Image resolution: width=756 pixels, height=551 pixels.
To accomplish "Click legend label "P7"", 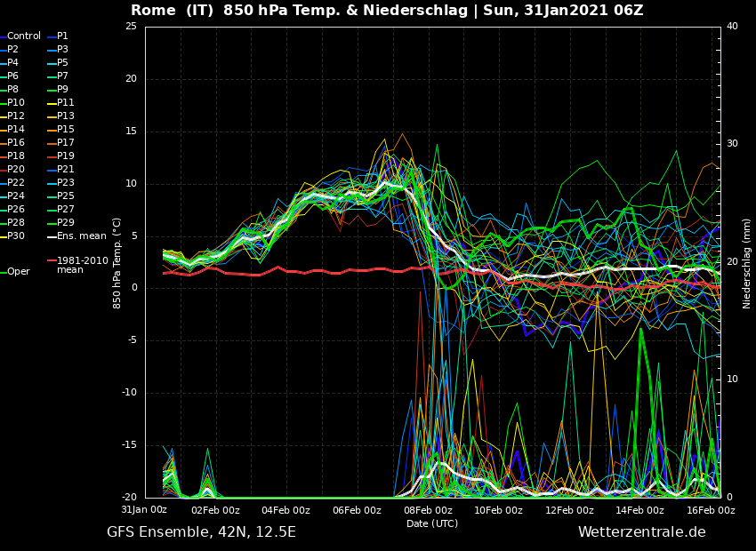I will 62,76.
